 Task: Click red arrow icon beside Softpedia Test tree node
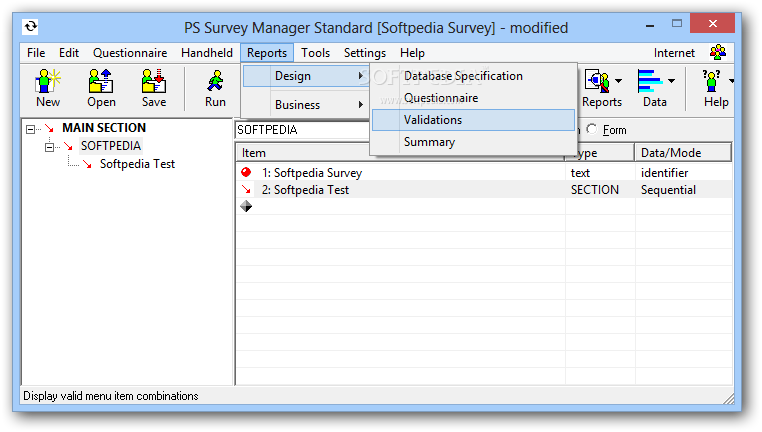pyautogui.click(x=87, y=164)
